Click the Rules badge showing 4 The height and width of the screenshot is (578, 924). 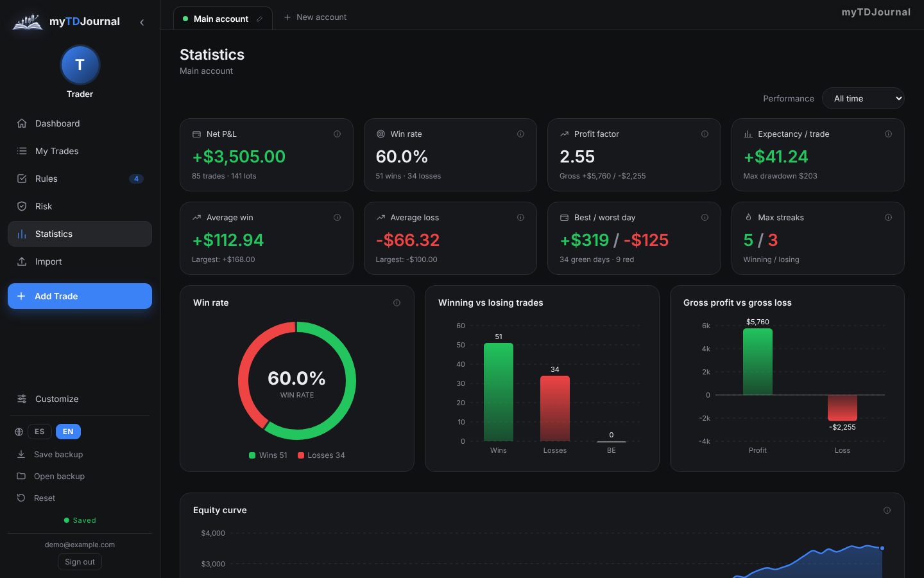(136, 179)
